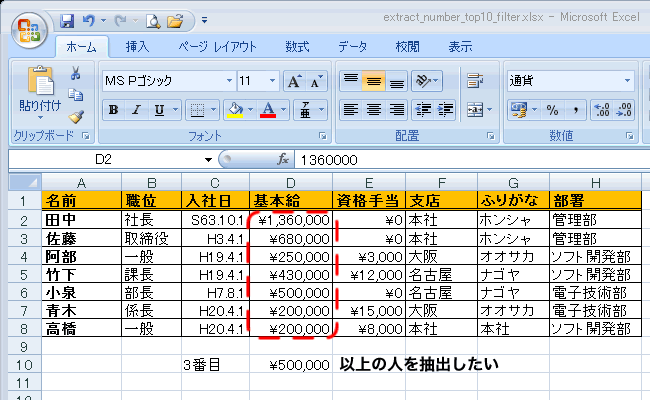Screen dimensions: 650x400
Task: Toggle bold formatting
Action: [114, 110]
